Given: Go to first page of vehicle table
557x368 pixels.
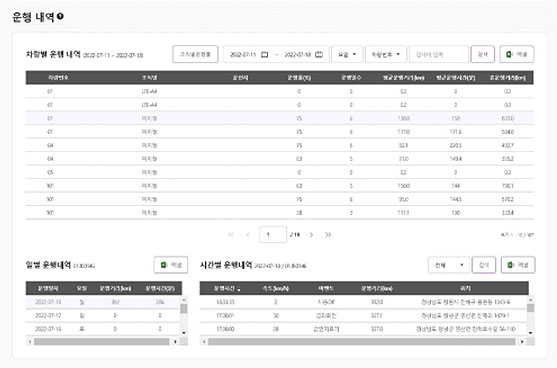Looking at the screenshot, I should point(231,234).
